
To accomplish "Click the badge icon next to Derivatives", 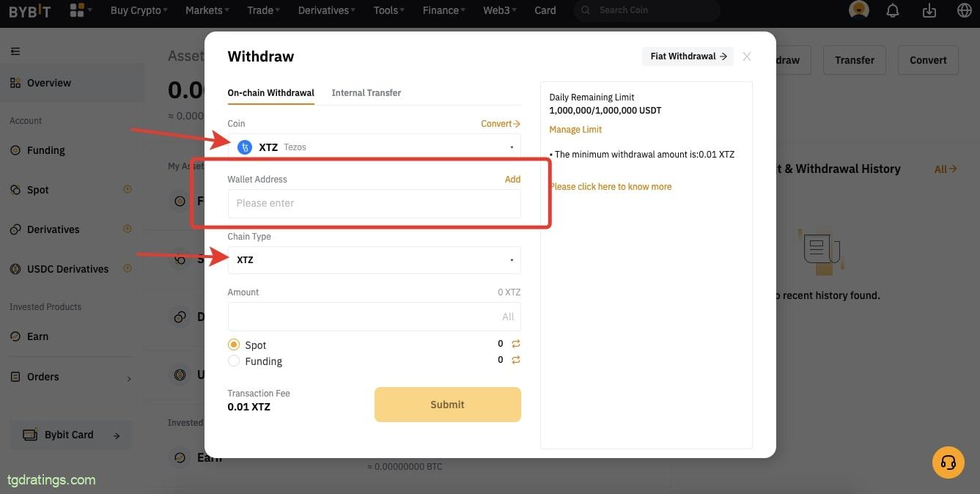I will click(128, 229).
